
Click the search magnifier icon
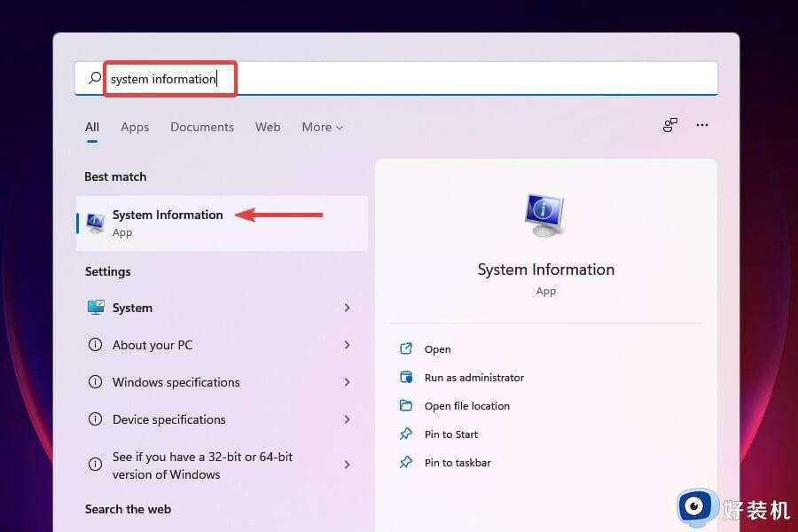(x=95, y=78)
